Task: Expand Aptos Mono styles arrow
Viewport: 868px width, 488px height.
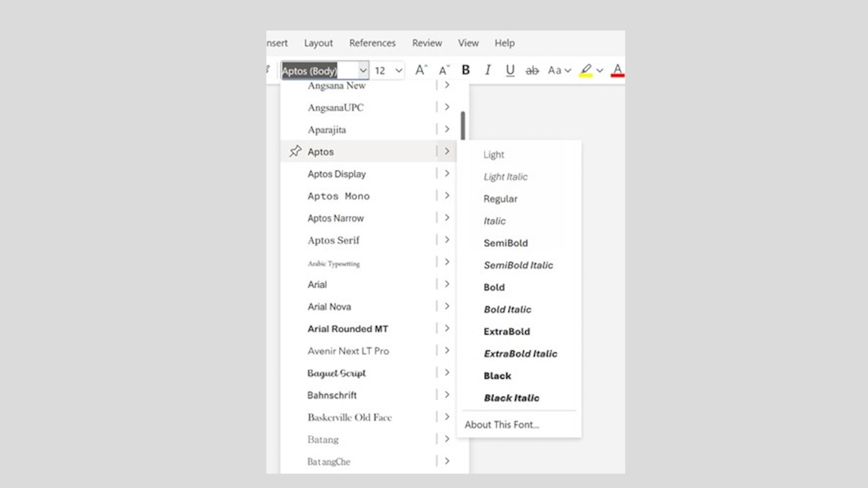Action: [x=447, y=196]
